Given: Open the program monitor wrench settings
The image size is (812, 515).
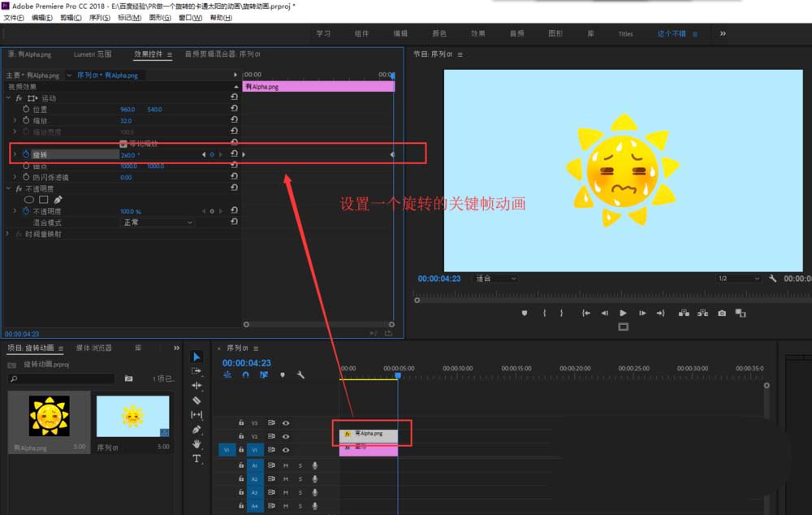Looking at the screenshot, I should click(772, 279).
